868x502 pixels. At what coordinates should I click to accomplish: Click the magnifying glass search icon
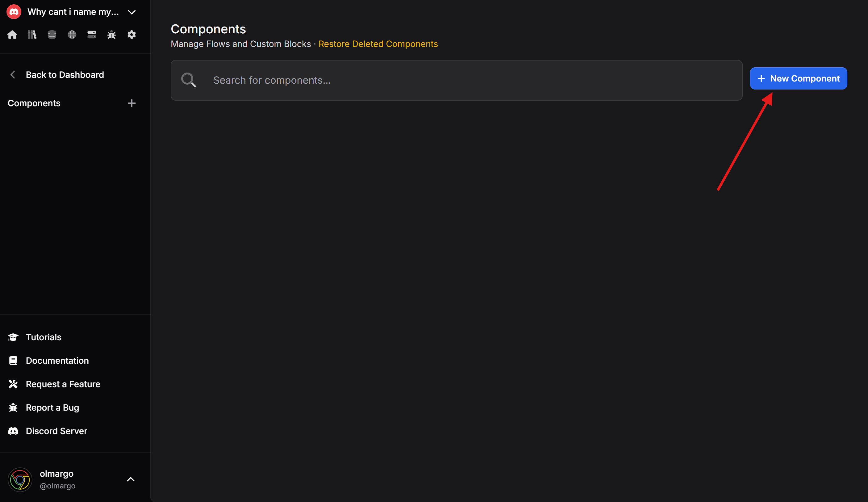[189, 80]
